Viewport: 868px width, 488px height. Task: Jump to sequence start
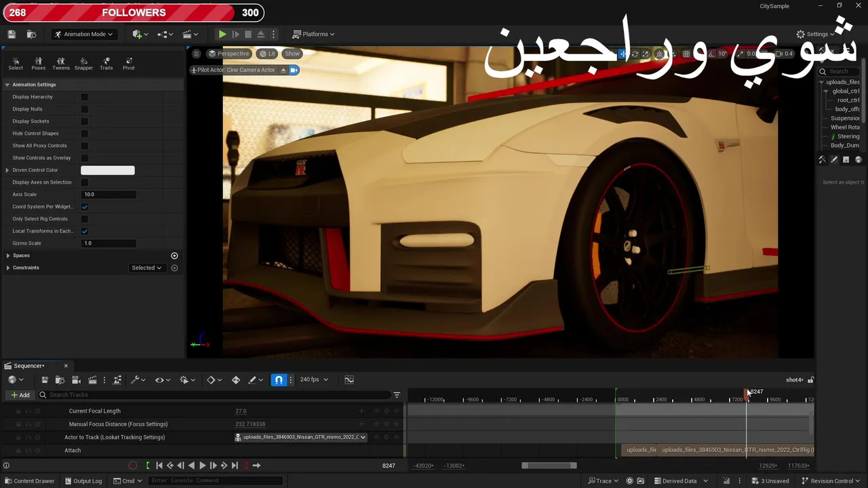point(159,466)
